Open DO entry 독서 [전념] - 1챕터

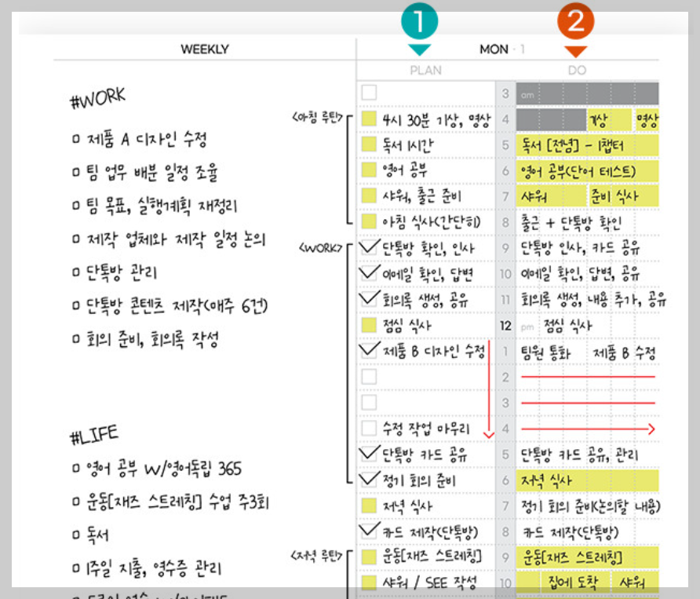[587, 145]
